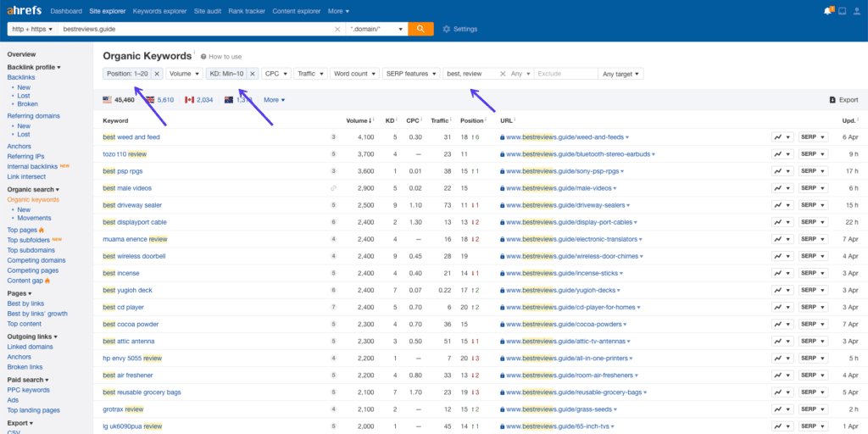Open Settings with the gear icon
Image resolution: width=868 pixels, height=434 pixels.
[460, 29]
